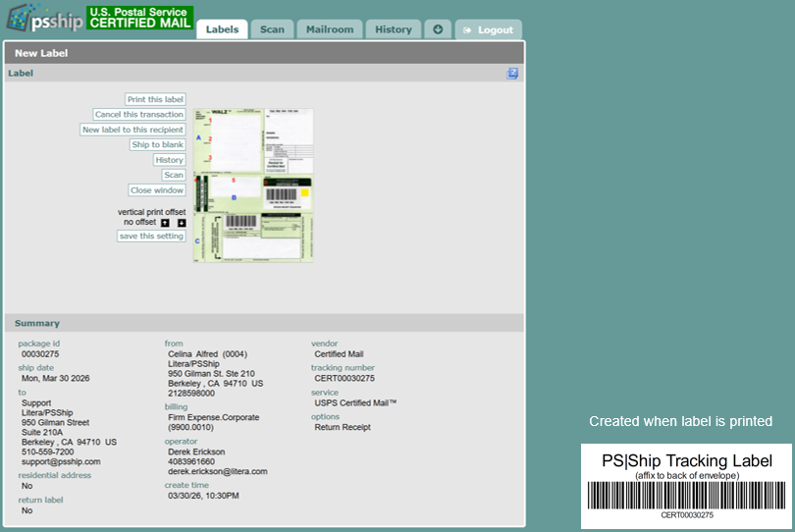
Task: Go to the Mailroom tab
Action: (x=330, y=29)
